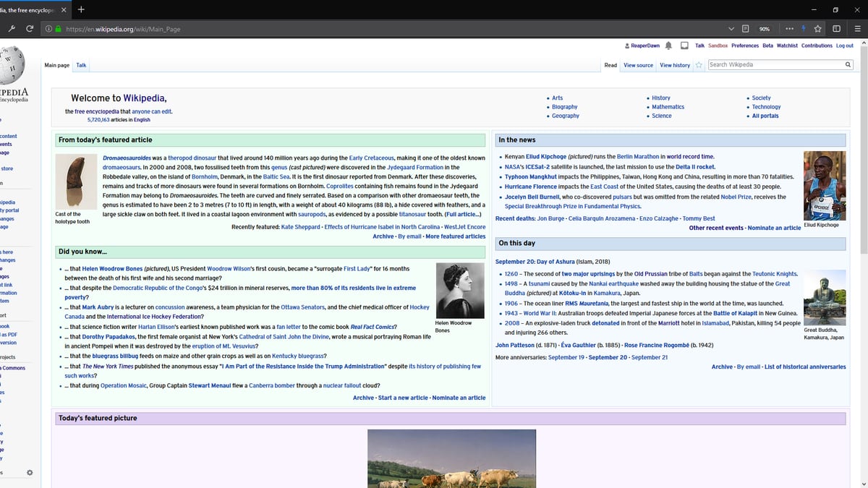Bookmark this page with the star icon
Image resolution: width=868 pixels, height=488 pixels.
(817, 29)
